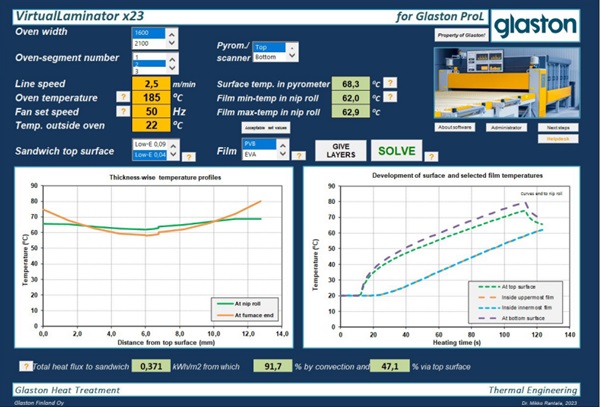Click Surface temp. in pyrometer value 68,3
Viewport: 600px width, 407px height.
point(351,83)
